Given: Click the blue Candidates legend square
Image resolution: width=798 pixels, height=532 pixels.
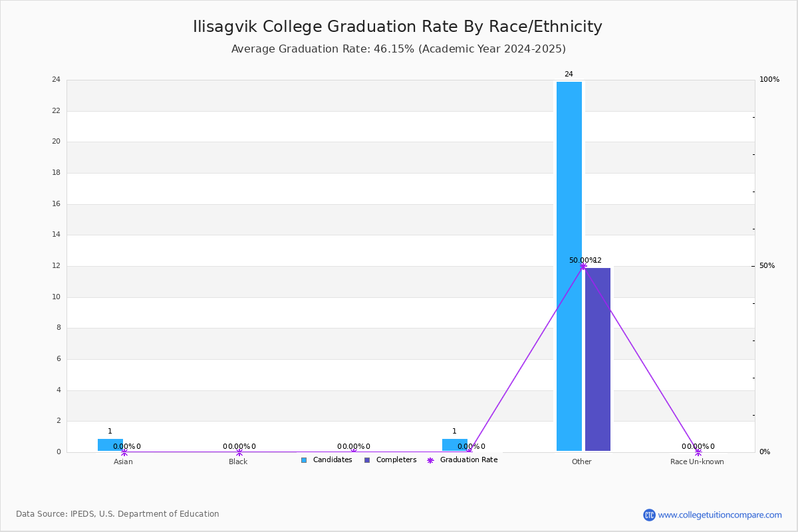Looking at the screenshot, I should coord(304,460).
